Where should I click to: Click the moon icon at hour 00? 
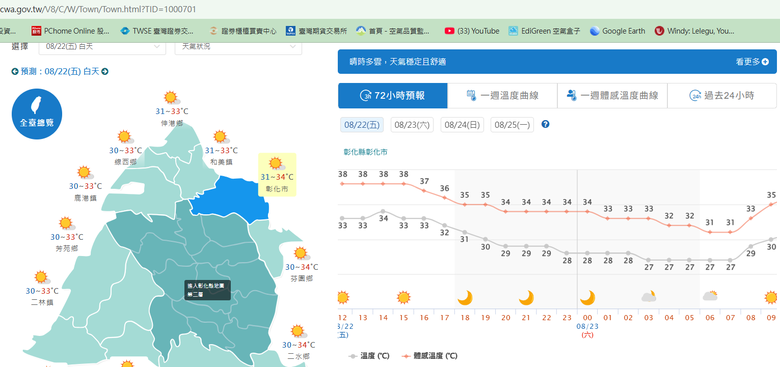click(x=587, y=298)
